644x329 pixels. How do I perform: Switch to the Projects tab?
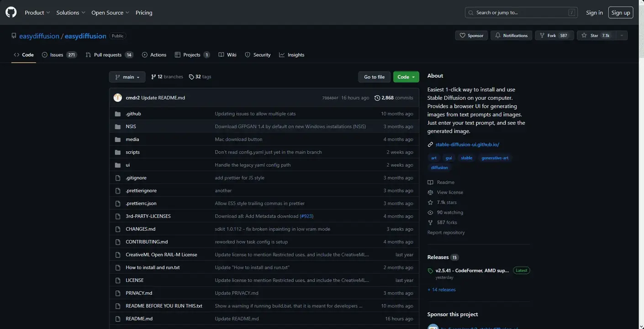click(192, 55)
